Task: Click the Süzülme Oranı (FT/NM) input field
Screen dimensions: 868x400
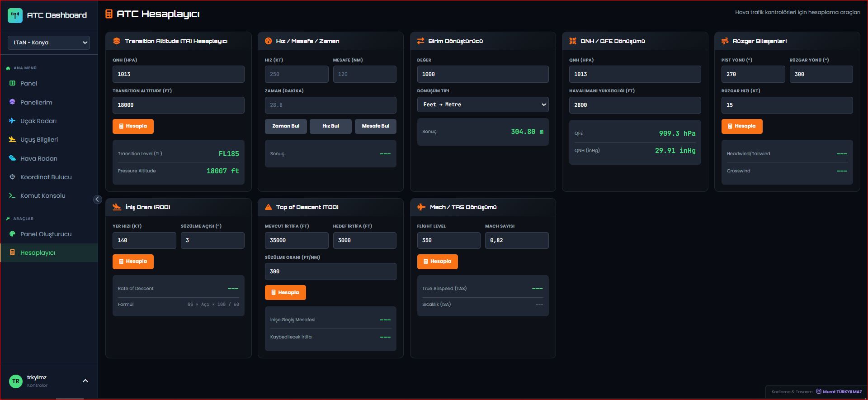Action: pyautogui.click(x=330, y=271)
